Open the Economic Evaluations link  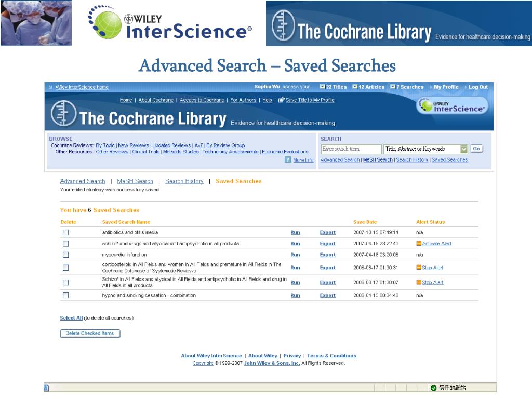(x=285, y=152)
